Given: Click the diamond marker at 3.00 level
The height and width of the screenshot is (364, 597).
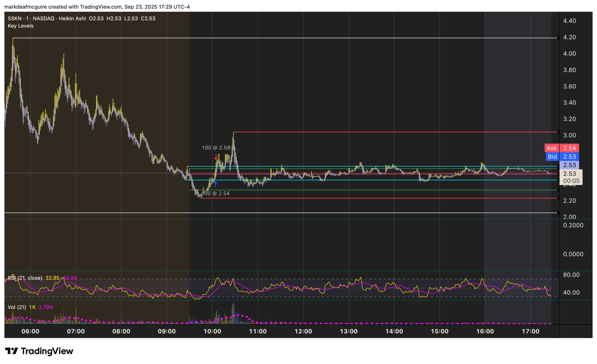Looking at the screenshot, I should coord(558,132).
